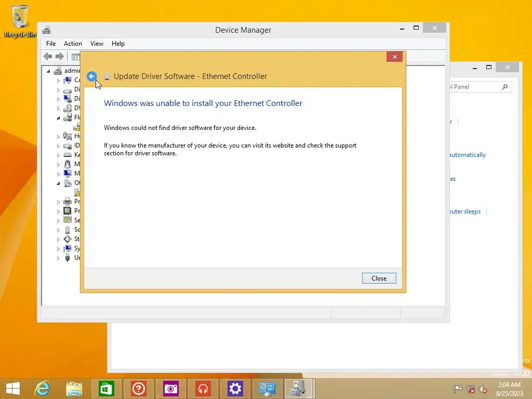Select the Processors chip icon

(x=68, y=211)
